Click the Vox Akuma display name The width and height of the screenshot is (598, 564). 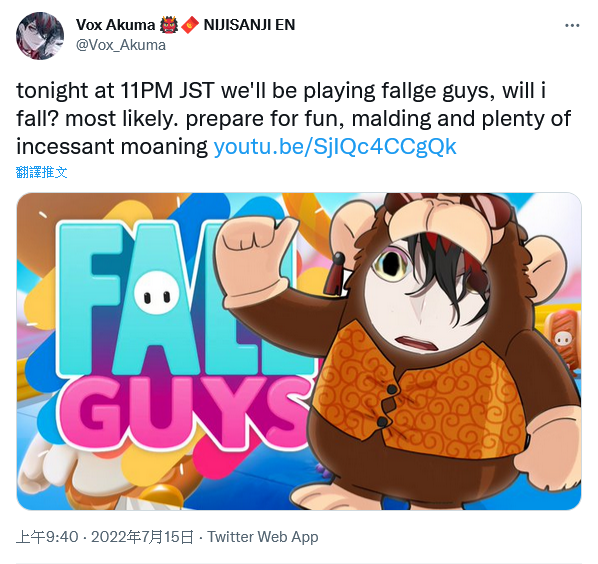(x=115, y=25)
